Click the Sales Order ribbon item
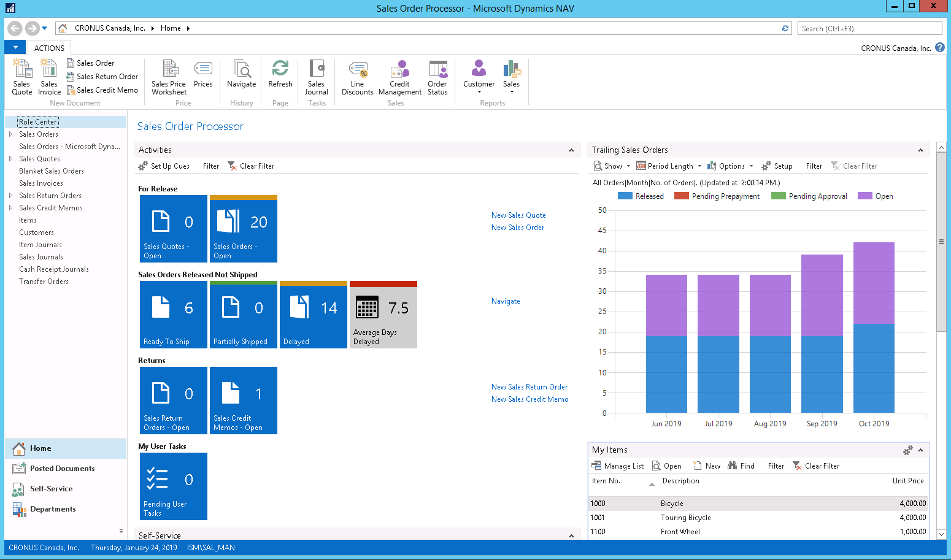Viewport: 951px width, 560px height. [x=90, y=63]
